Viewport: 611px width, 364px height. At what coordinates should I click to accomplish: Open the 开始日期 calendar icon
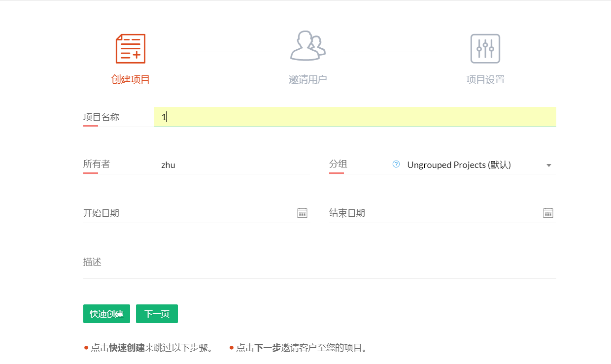pos(302,213)
